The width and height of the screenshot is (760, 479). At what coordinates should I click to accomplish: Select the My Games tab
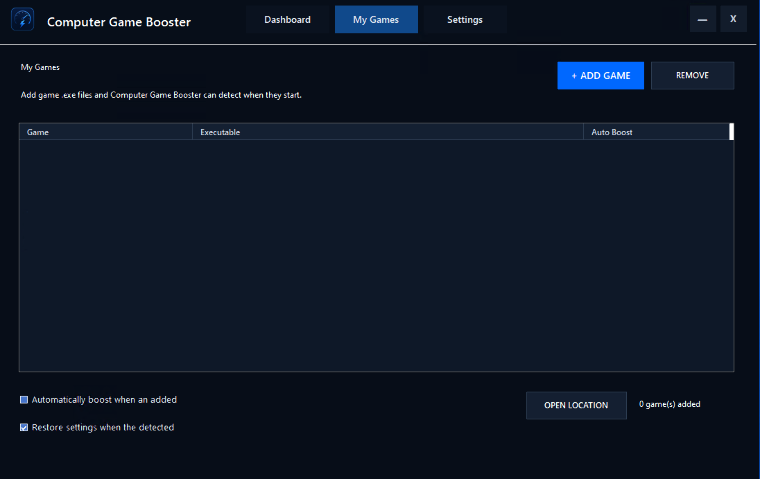pyautogui.click(x=376, y=19)
